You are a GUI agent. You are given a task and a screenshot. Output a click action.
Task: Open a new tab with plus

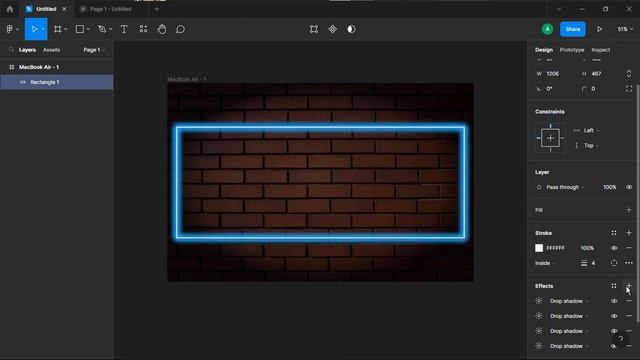tap(156, 9)
